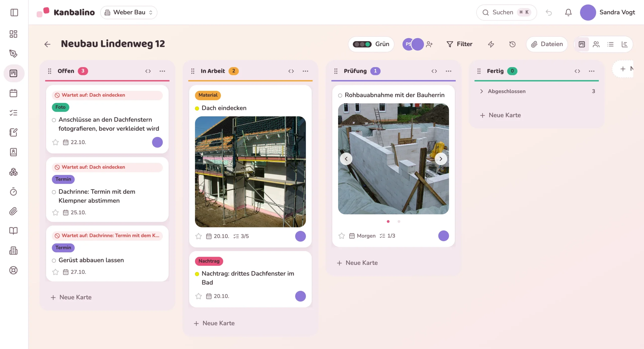Screen dimensions: 644x349
Task: Click the undo arrow icon in header
Action: [549, 12]
